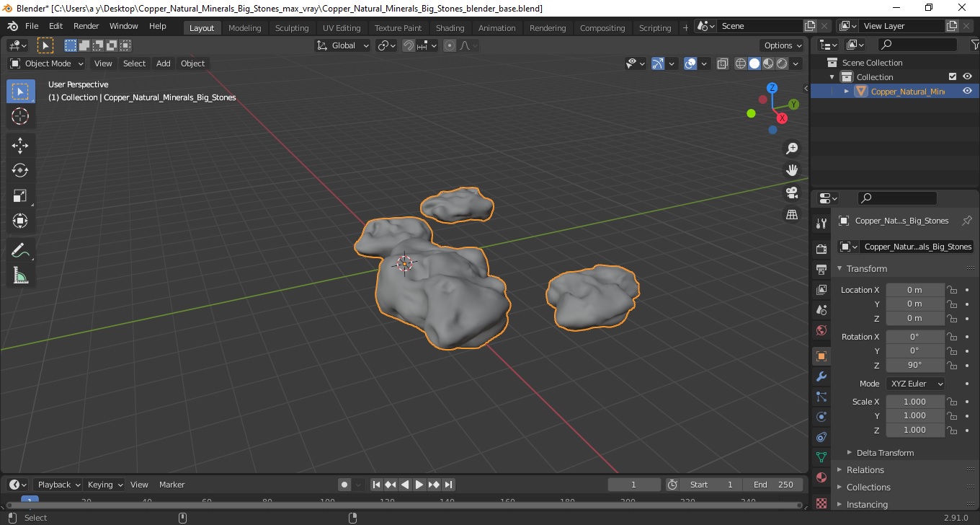This screenshot has width=980, height=525.
Task: Hide the Collection with its eye icon
Action: click(968, 76)
